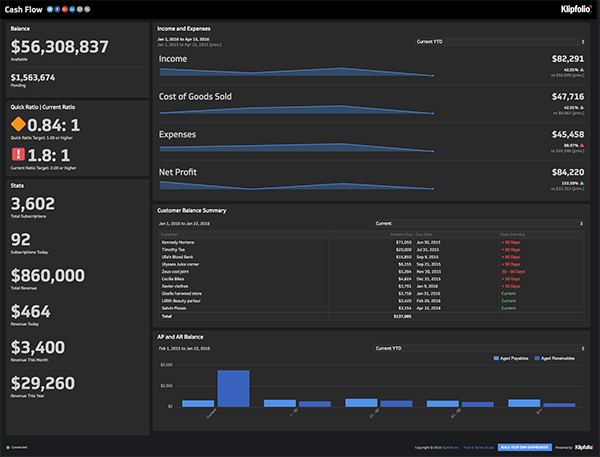Click the green up arrow beside Net Profit change
Image resolution: width=600 pixels, height=457 pixels.
[582, 183]
